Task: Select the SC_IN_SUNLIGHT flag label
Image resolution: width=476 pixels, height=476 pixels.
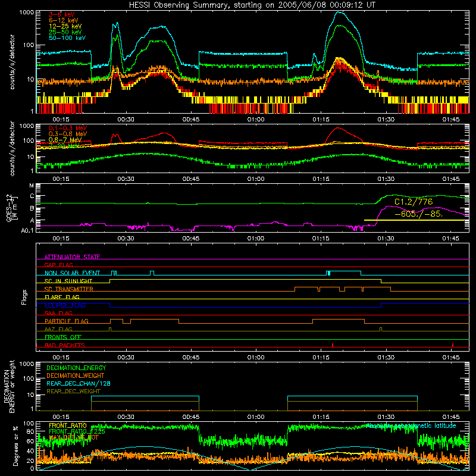Action: [x=68, y=281]
